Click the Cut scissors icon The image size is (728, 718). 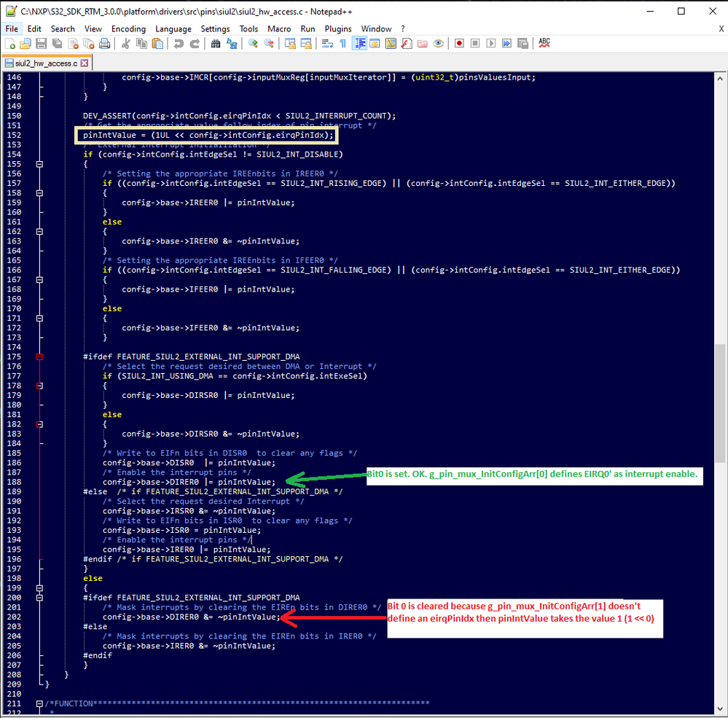point(125,44)
